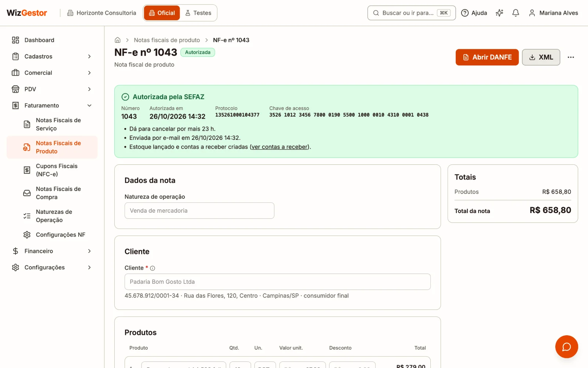Open the chat support bubble
The width and height of the screenshot is (588, 368).
(x=566, y=347)
